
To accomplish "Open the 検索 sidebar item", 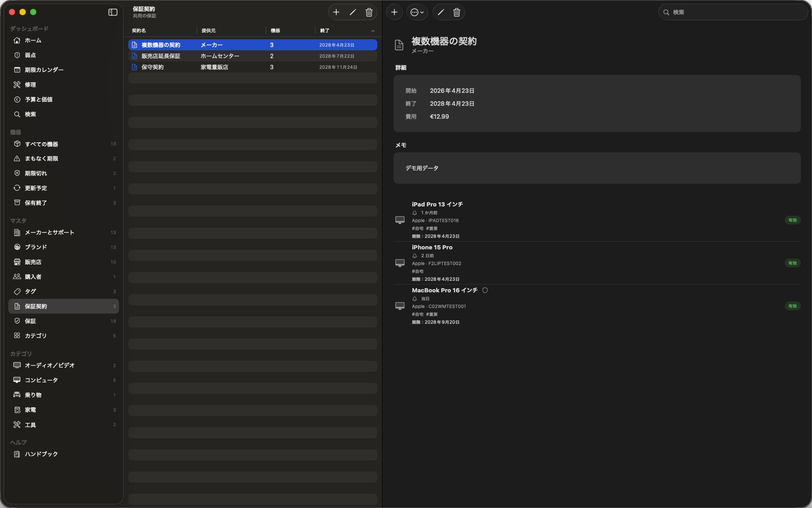I will [64, 115].
